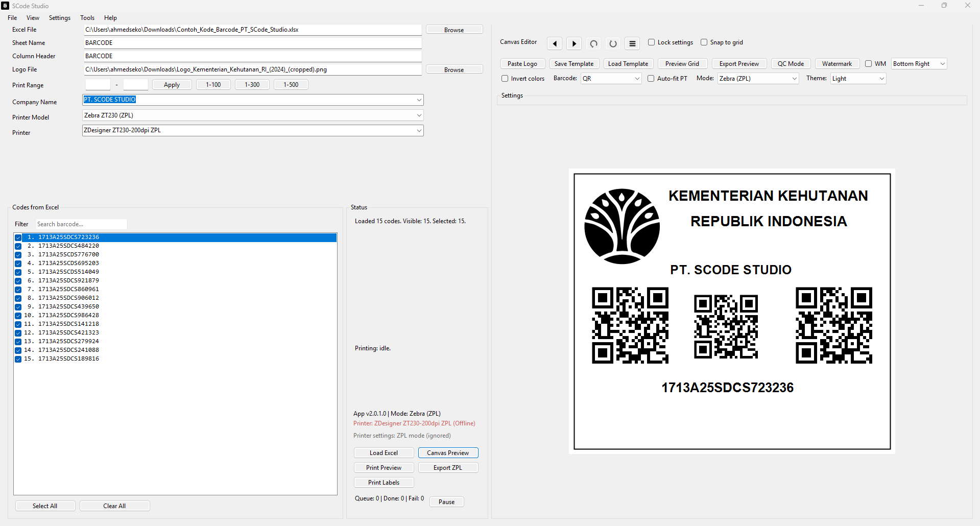Select the 1-100 print range preset
980x526 pixels.
coord(213,85)
